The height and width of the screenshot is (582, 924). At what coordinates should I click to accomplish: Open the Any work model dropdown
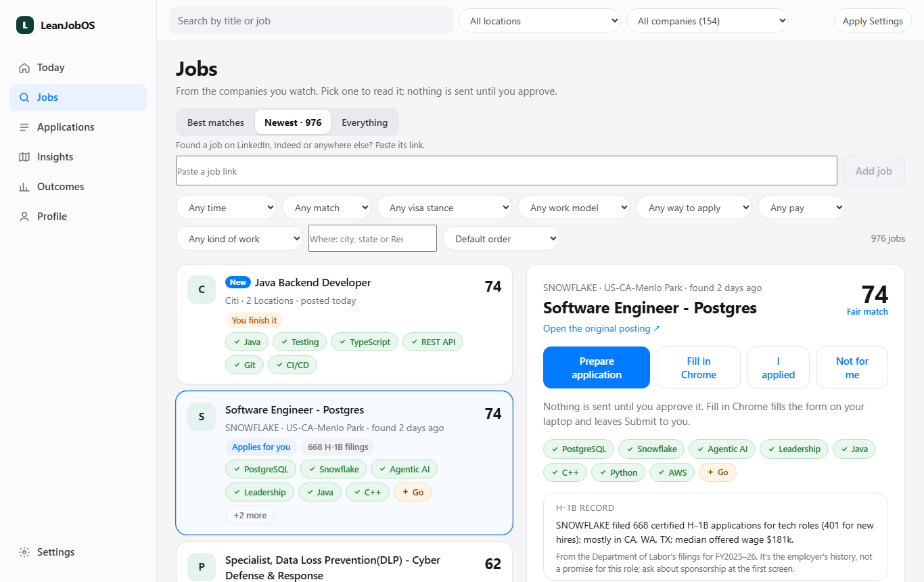(574, 208)
